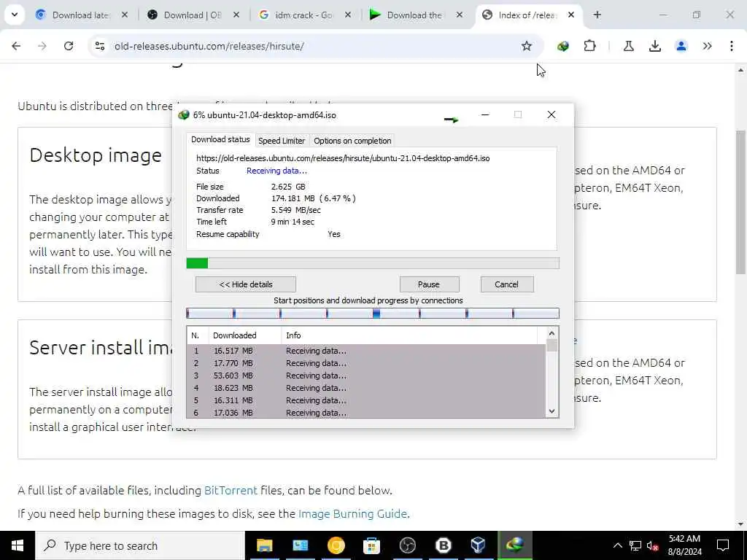Click the download URL text in IDM
The height and width of the screenshot is (560, 747).
pyautogui.click(x=343, y=158)
